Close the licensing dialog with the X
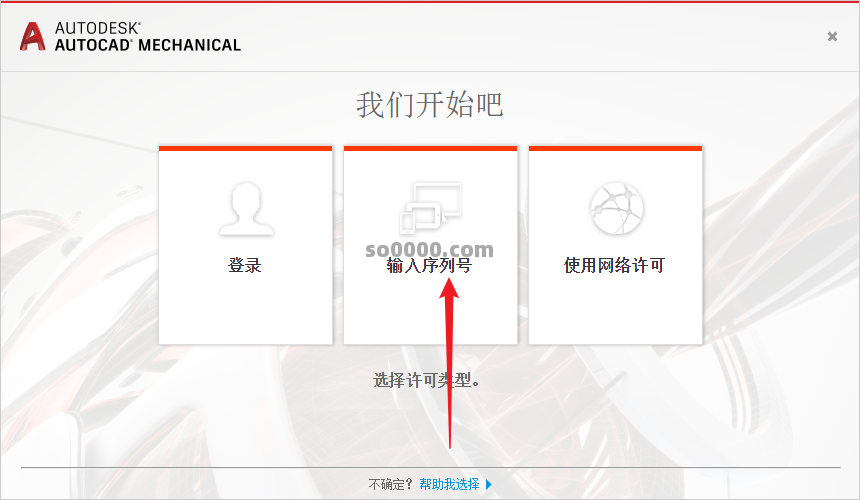Viewport: 860px width, 500px height. 832,36
